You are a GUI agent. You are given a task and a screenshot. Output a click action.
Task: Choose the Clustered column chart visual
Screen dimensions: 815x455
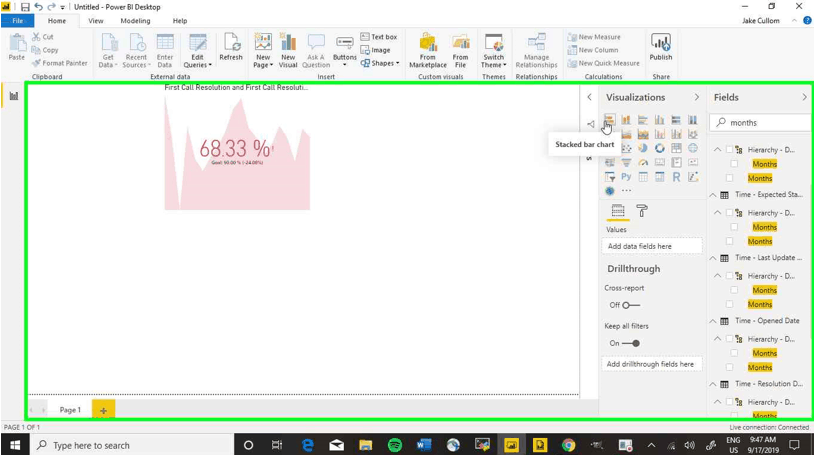[660, 120]
